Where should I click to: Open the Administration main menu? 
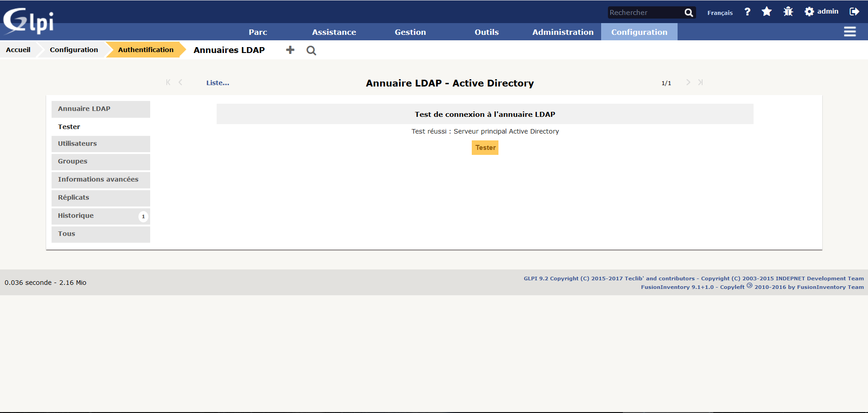tap(563, 32)
